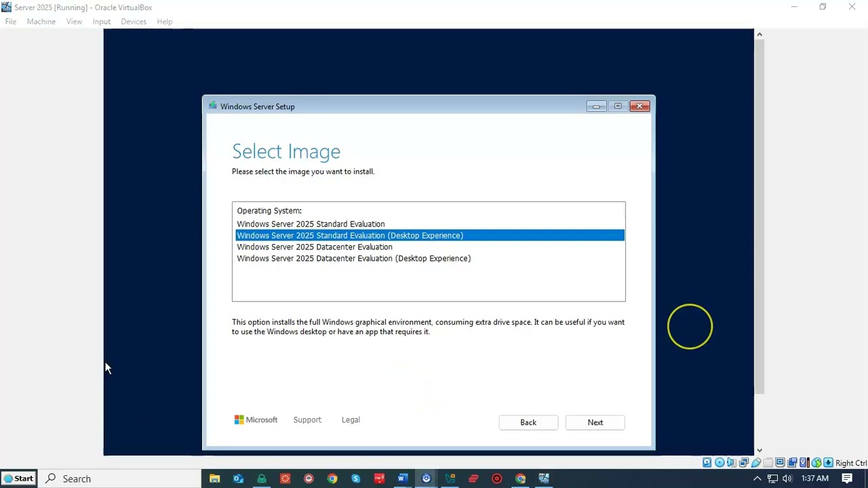Image resolution: width=868 pixels, height=488 pixels.
Task: Open the Machine menu
Action: [x=41, y=22]
